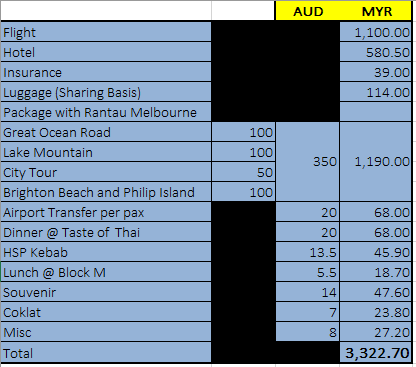The width and height of the screenshot is (416, 367).
Task: Click the Dinner @ Taste of Thai label
Action: 106,232
